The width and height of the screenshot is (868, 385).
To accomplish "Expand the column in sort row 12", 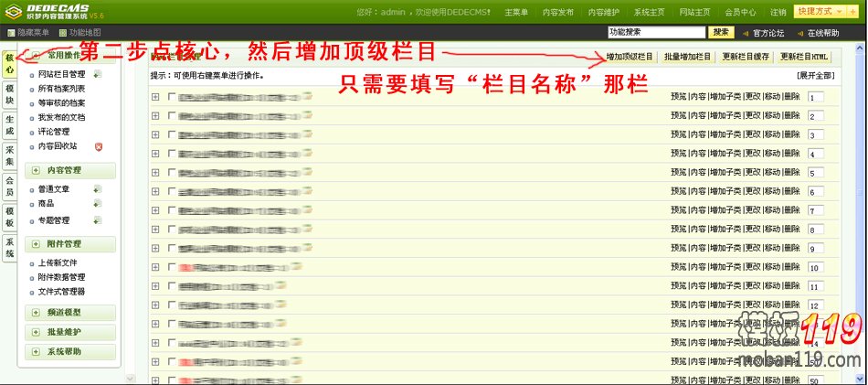I will click(155, 305).
